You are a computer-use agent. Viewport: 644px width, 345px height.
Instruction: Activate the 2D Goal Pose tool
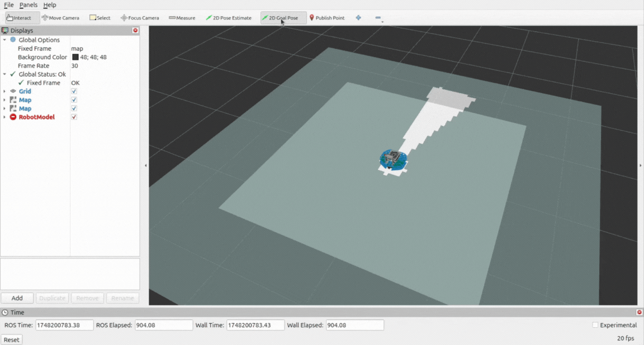(283, 18)
